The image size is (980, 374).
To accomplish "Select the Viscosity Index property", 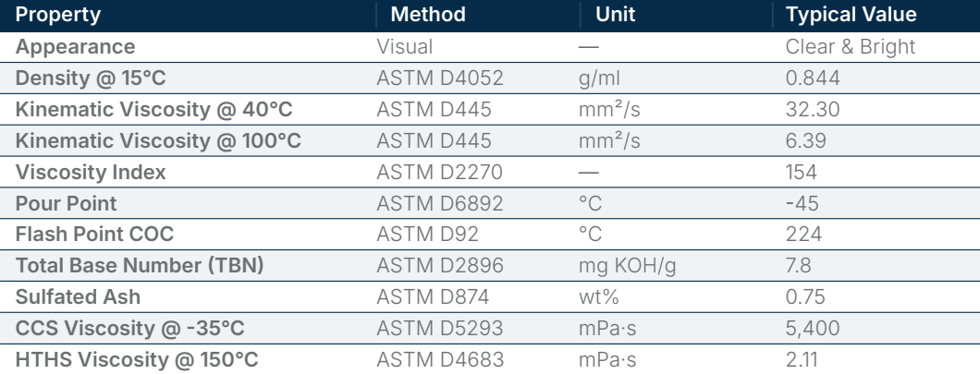I will (91, 172).
